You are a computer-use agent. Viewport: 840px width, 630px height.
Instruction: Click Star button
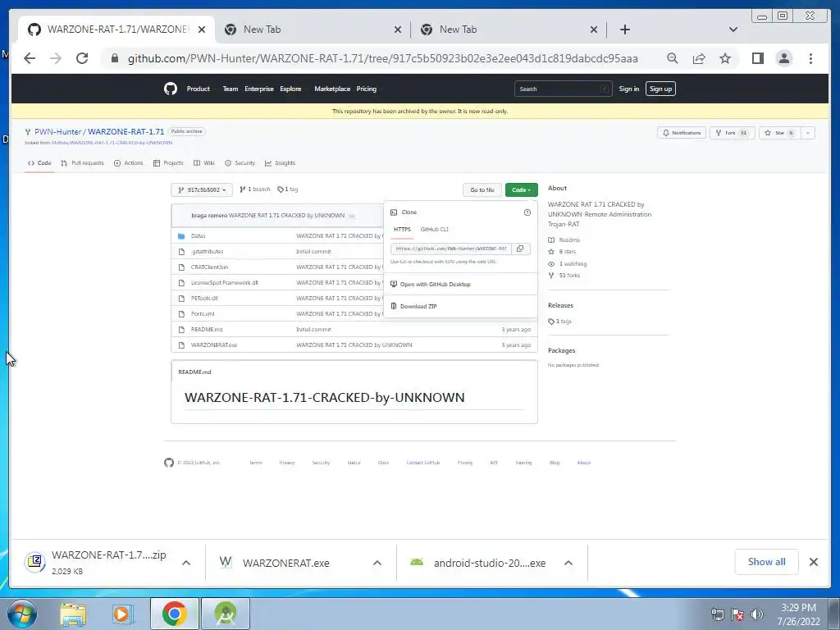pos(779,133)
